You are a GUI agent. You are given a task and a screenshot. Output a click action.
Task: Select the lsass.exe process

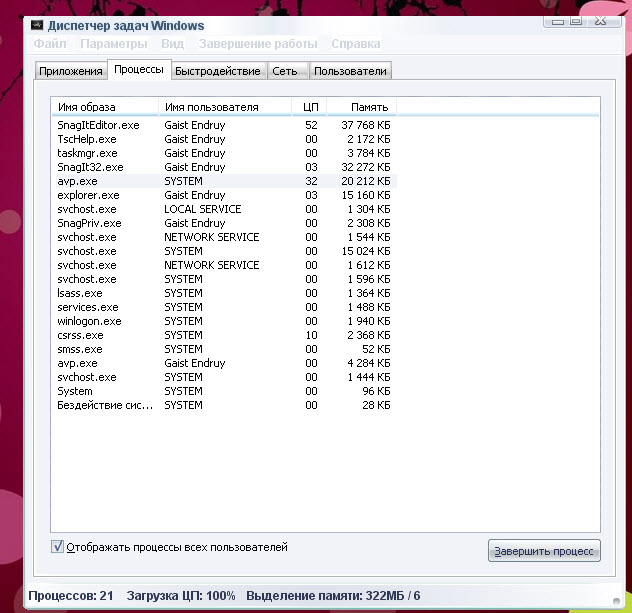[x=224, y=293]
